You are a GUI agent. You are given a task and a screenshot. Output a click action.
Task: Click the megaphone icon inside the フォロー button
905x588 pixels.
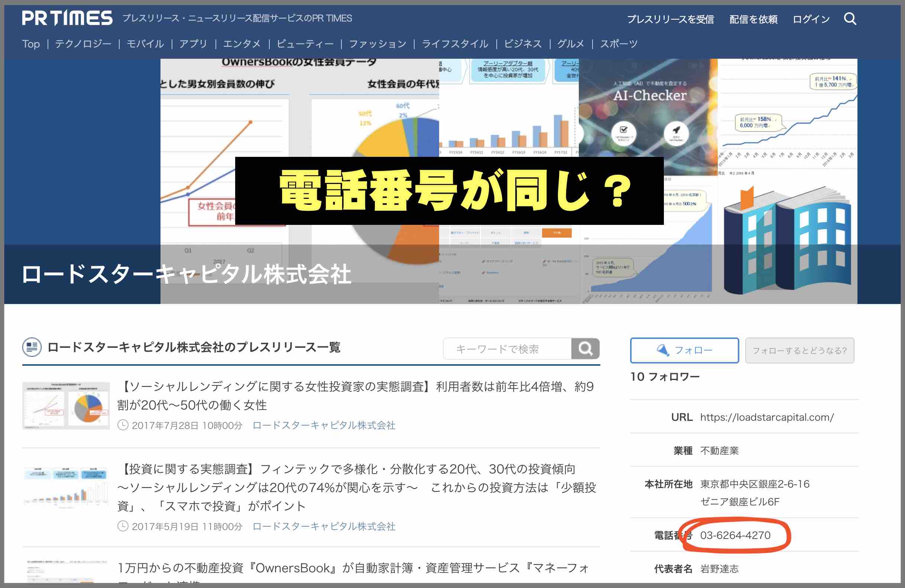tap(662, 350)
